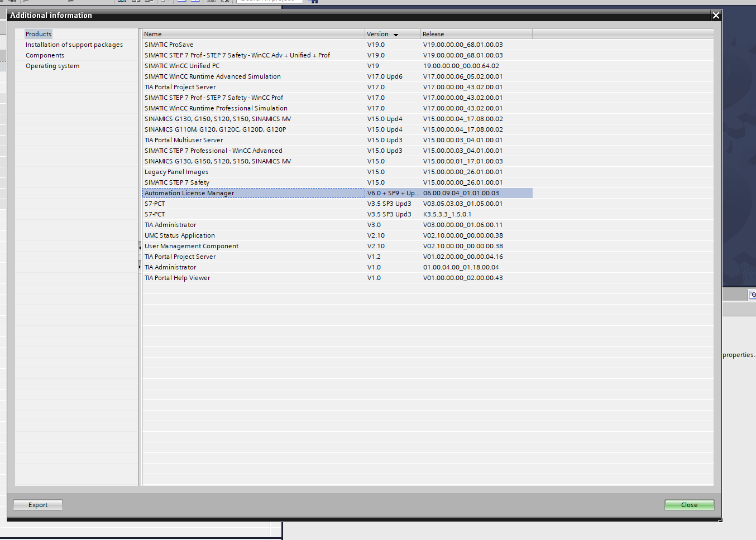Select SINAMICS G110M, G120 product row
Viewport: 756px width, 540px height.
pyautogui.click(x=337, y=129)
